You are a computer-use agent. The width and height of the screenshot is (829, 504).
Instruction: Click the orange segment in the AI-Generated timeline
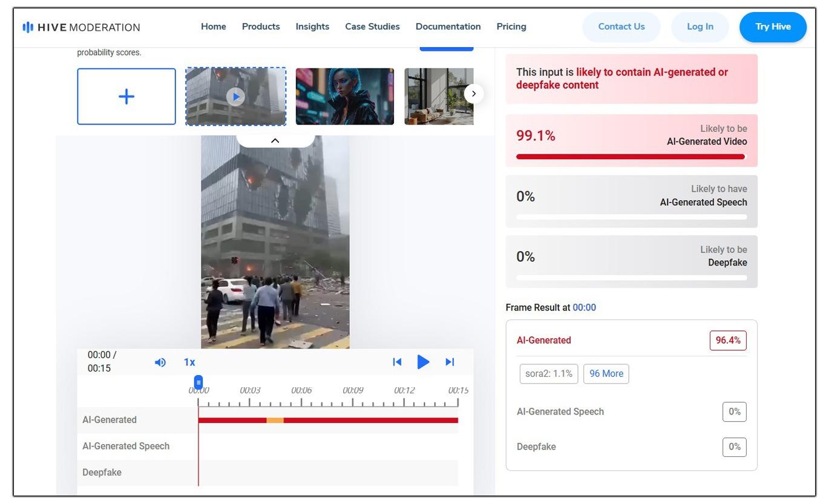[x=275, y=421]
